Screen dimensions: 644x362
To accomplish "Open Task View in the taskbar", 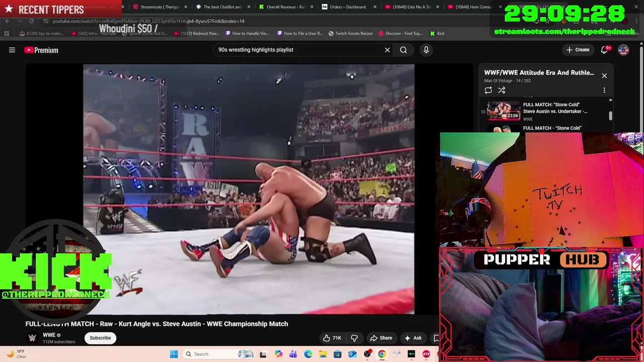I will [x=263, y=354].
